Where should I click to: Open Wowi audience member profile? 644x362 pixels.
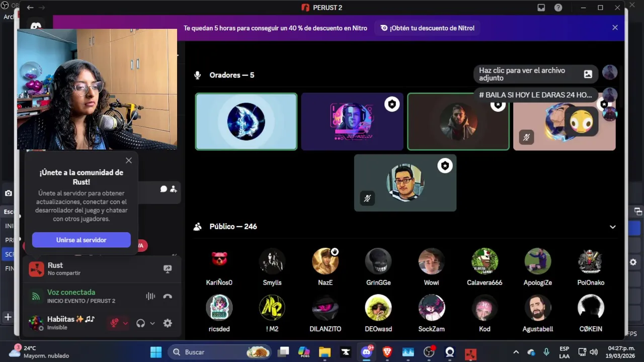pyautogui.click(x=431, y=267)
